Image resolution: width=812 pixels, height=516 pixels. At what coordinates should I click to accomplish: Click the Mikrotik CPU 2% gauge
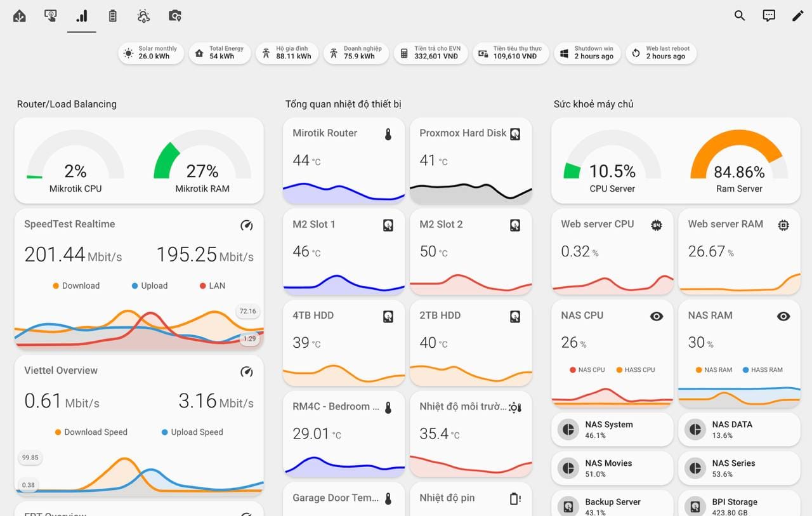75,161
